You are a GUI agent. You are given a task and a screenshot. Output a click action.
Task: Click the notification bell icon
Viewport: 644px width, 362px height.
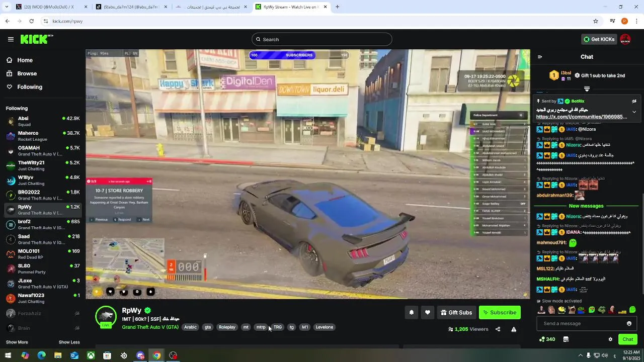[x=412, y=312]
